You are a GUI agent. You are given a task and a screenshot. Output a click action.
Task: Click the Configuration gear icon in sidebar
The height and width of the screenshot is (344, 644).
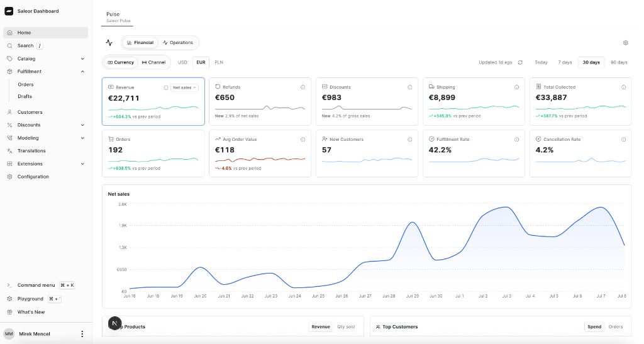10,177
